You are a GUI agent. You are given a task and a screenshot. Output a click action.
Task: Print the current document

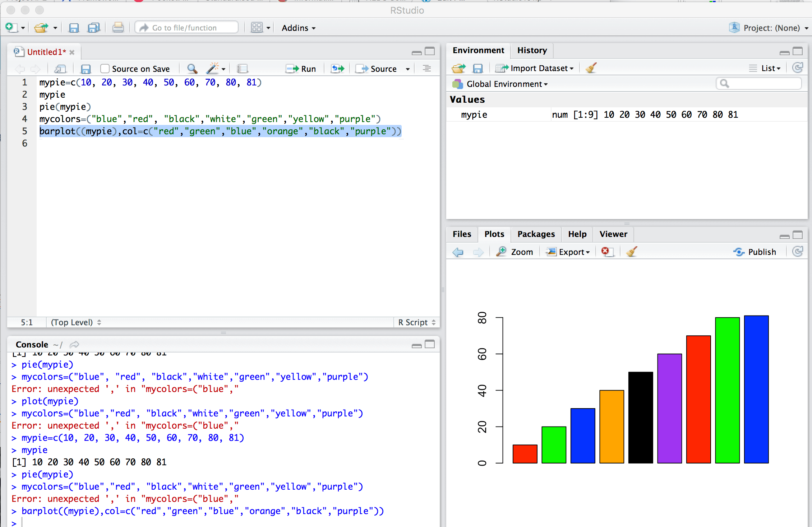point(118,28)
